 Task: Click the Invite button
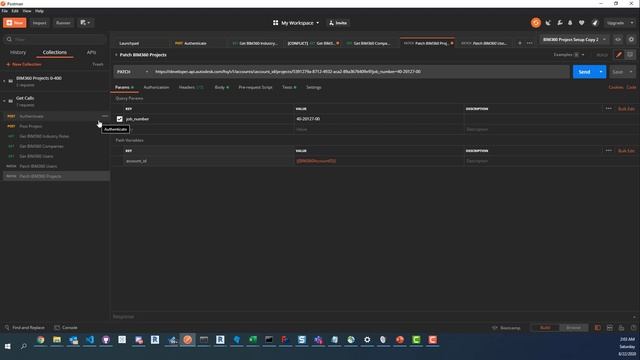tap(338, 23)
